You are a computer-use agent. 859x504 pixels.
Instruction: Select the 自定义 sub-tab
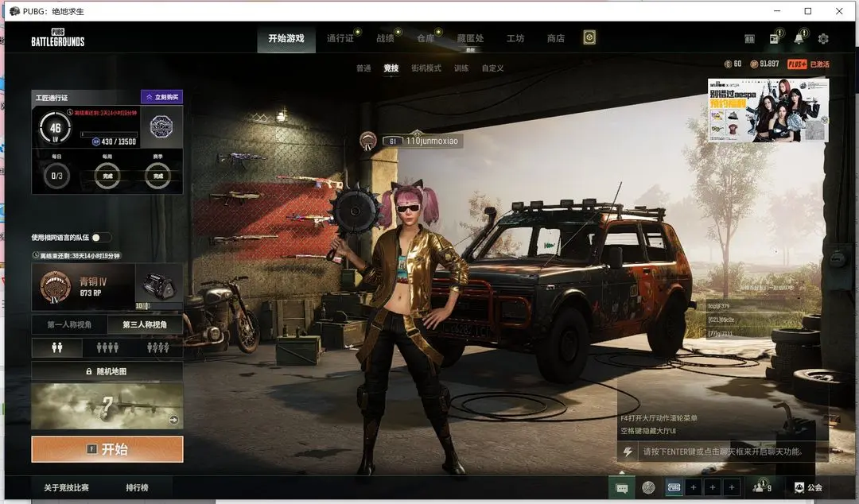click(492, 68)
